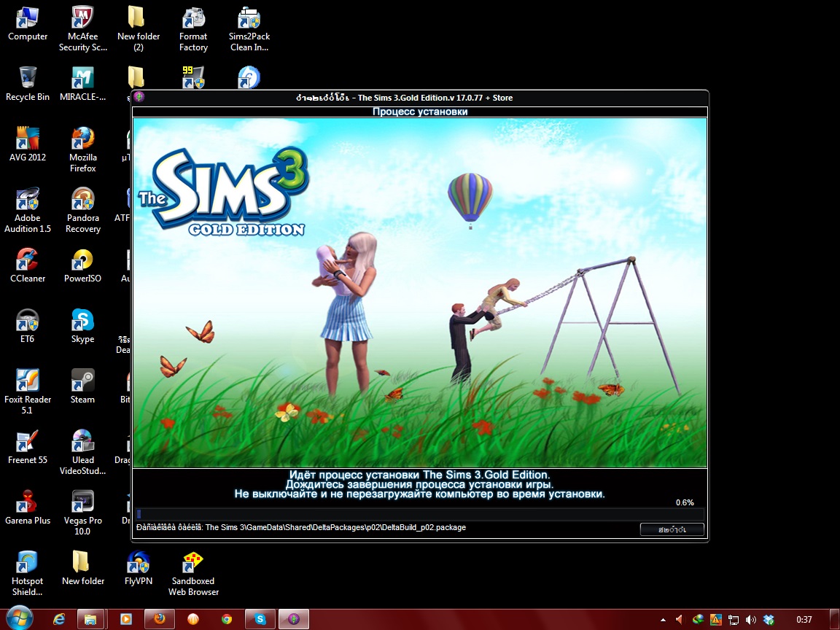
Task: Open the New folder next to FlyVPN
Action: coord(82,569)
